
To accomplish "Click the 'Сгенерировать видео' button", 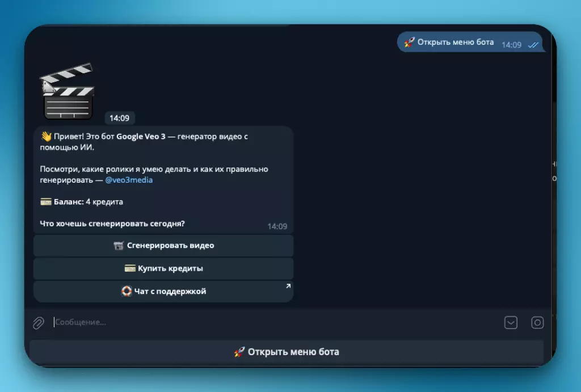I will point(163,245).
